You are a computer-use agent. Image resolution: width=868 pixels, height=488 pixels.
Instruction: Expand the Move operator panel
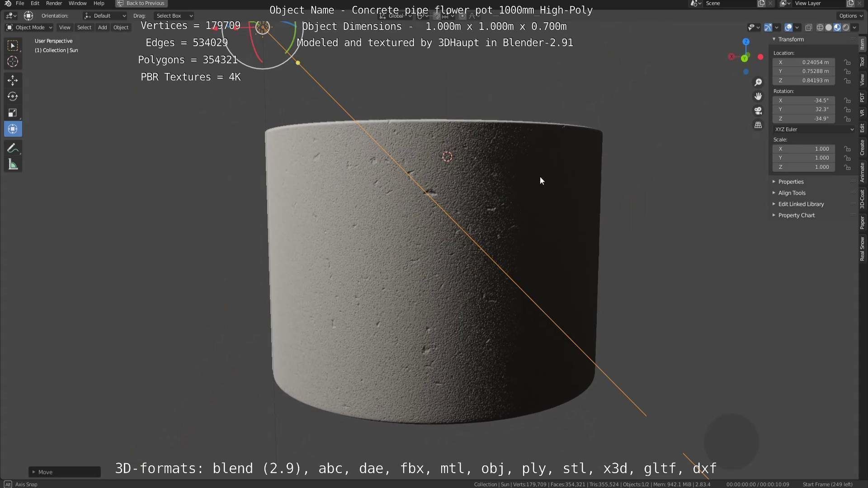coord(64,472)
